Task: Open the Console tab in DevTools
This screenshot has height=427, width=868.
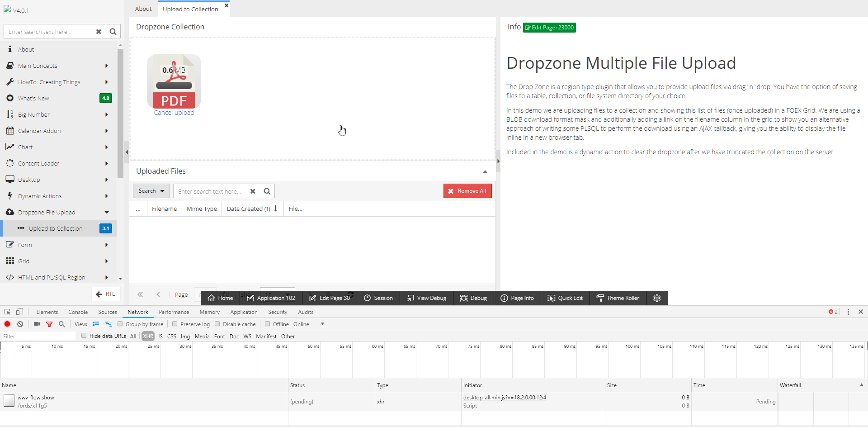Action: point(78,312)
